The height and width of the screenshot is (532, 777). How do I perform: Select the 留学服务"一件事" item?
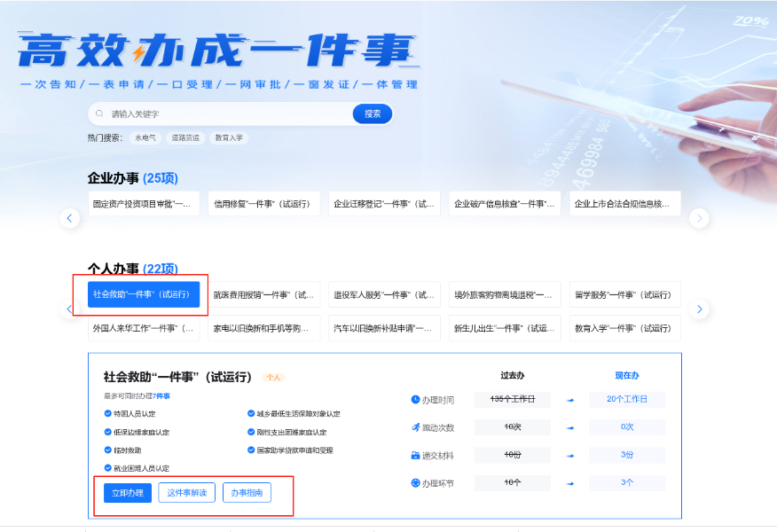pyautogui.click(x=624, y=294)
